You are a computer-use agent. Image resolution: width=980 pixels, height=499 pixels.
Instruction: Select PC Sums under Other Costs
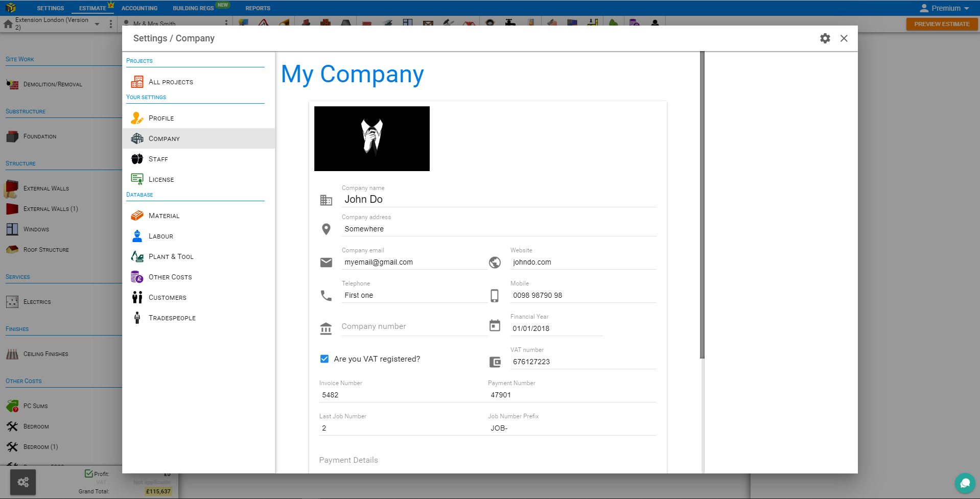(x=36, y=406)
